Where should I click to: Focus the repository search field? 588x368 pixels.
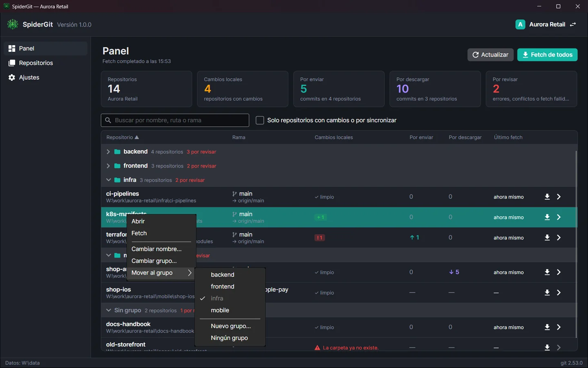175,120
